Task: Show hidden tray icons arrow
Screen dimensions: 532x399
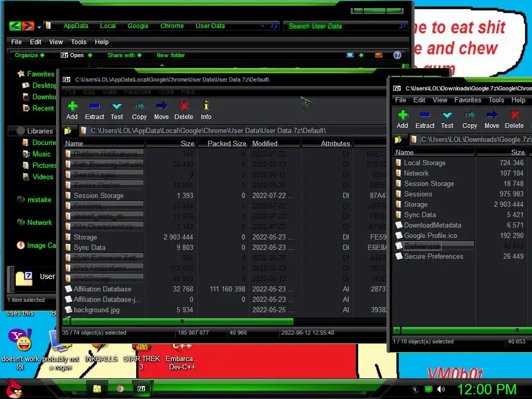Action: point(415,390)
